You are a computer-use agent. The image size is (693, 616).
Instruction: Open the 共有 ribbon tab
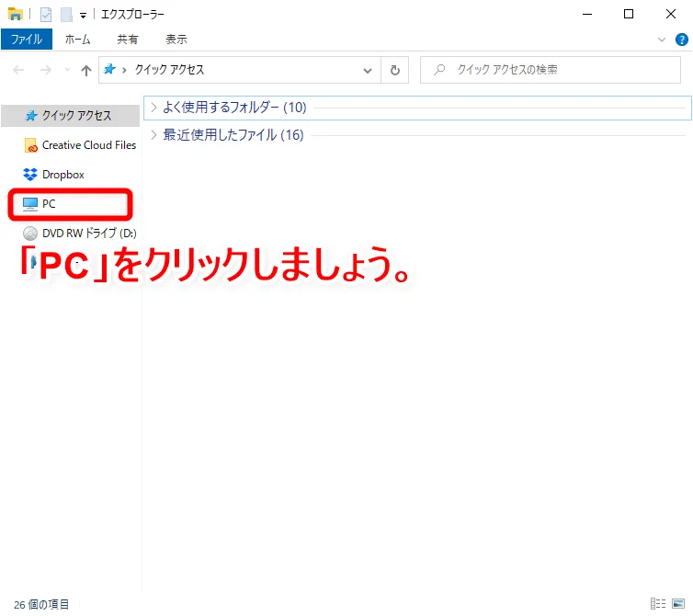point(127,40)
